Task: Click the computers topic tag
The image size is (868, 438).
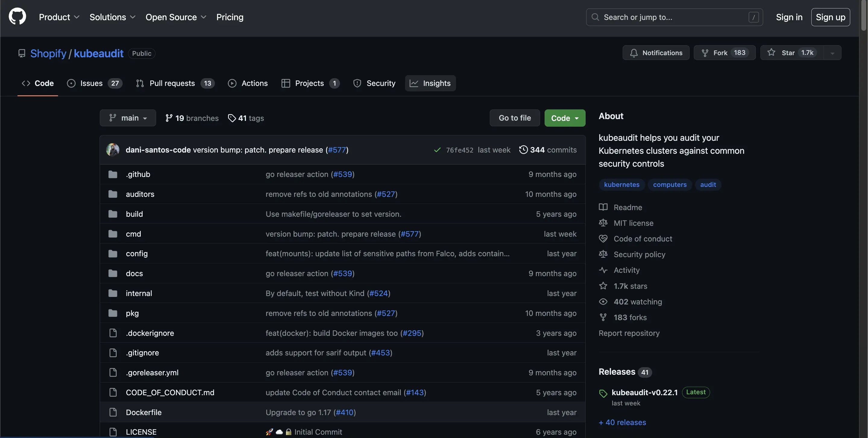Action: pyautogui.click(x=670, y=184)
